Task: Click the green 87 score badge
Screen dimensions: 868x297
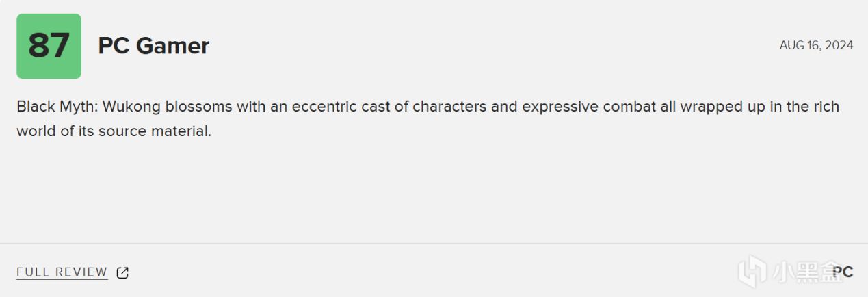Action: click(49, 46)
